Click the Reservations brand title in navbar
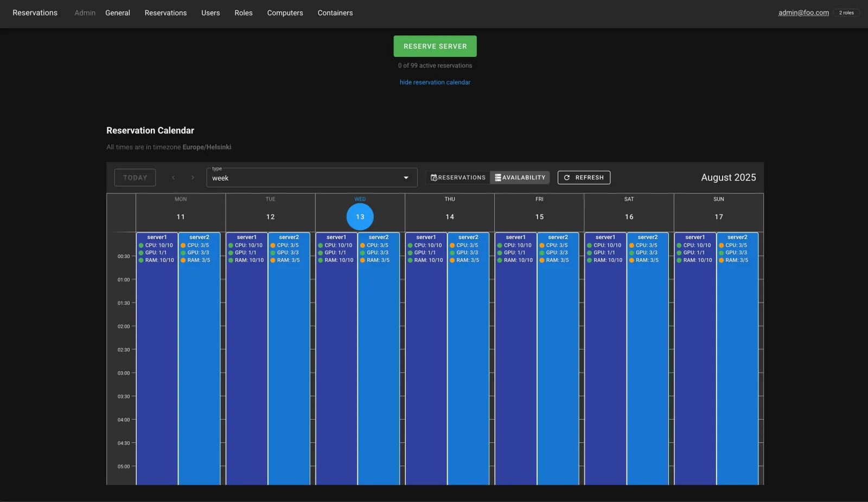This screenshot has height=502, width=868. tap(35, 13)
